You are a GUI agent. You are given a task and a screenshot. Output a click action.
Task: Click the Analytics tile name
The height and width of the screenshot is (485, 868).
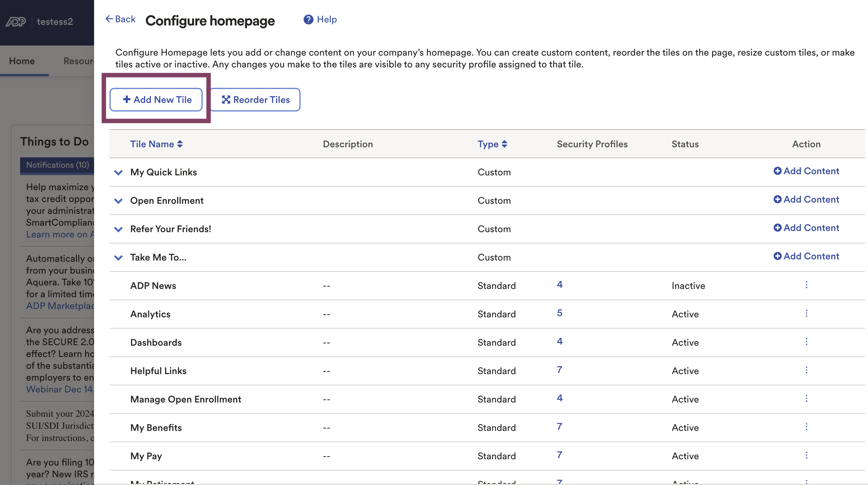(150, 314)
